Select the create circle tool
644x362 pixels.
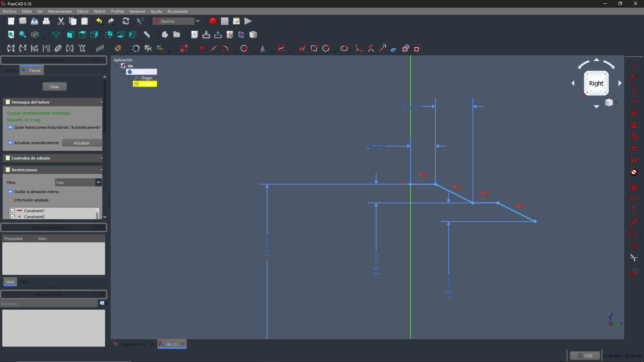click(x=244, y=49)
